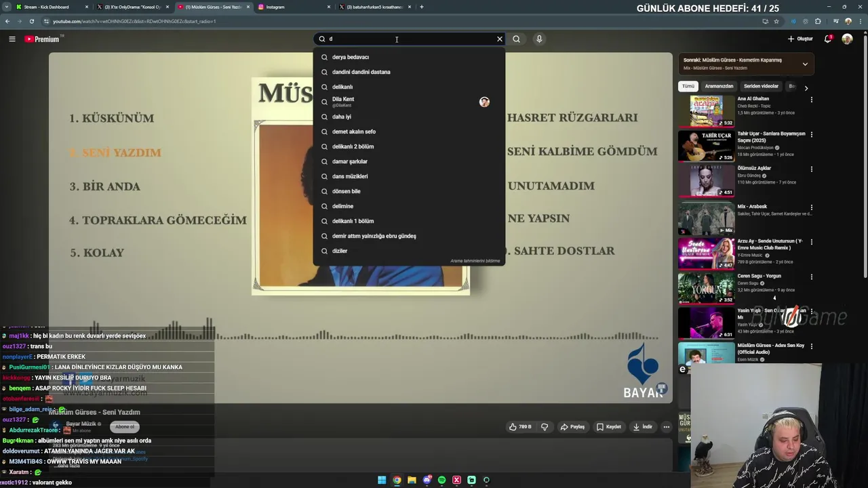Viewport: 868px width, 488px height.
Task: Share the video via Paylaş button
Action: pyautogui.click(x=572, y=427)
